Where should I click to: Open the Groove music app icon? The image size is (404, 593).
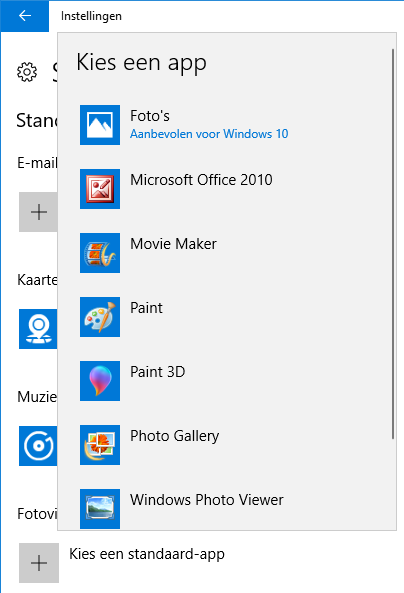tap(38, 446)
